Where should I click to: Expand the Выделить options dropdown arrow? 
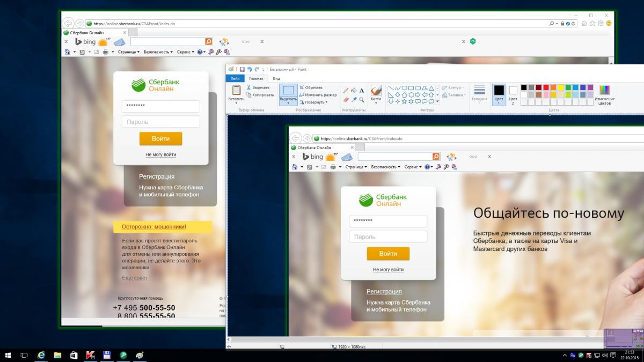click(288, 102)
